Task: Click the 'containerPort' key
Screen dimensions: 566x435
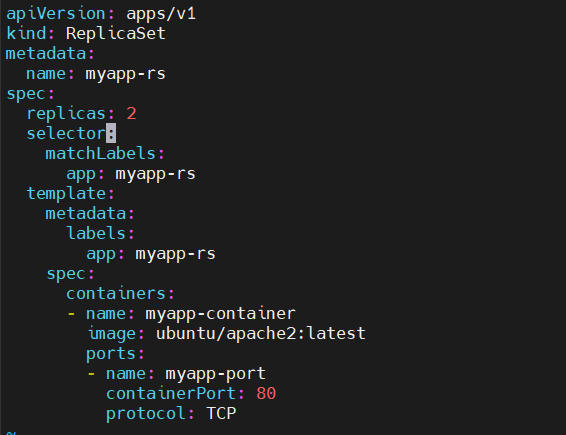Action: pos(171,393)
